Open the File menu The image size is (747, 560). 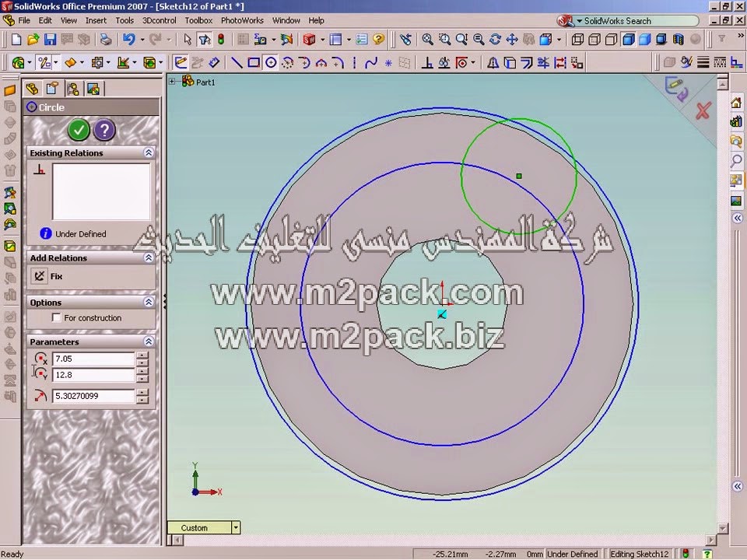tap(24, 20)
